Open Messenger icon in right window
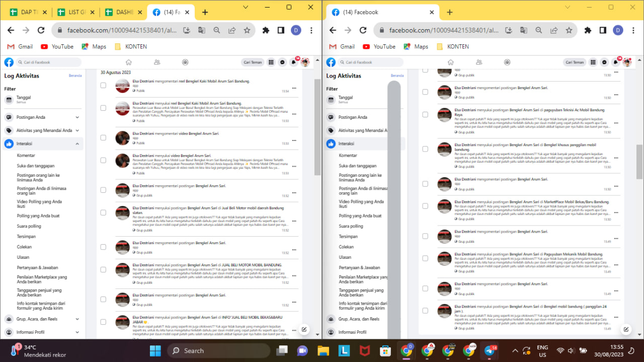The width and height of the screenshot is (644, 362). point(604,62)
